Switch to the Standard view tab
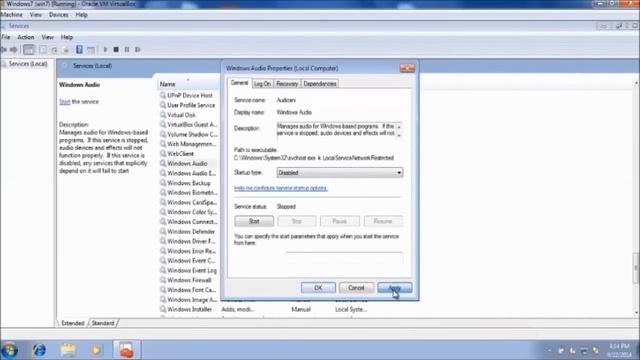 (103, 323)
